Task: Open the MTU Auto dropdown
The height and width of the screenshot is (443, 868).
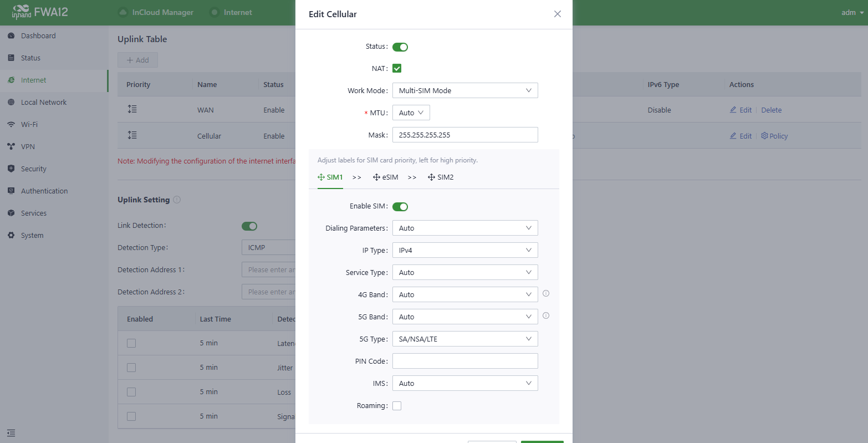Action: click(411, 113)
